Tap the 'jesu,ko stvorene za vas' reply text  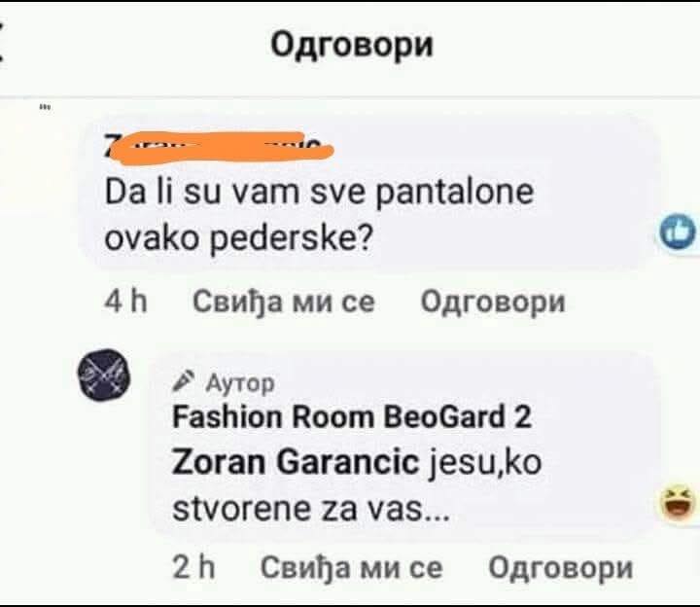point(357,485)
